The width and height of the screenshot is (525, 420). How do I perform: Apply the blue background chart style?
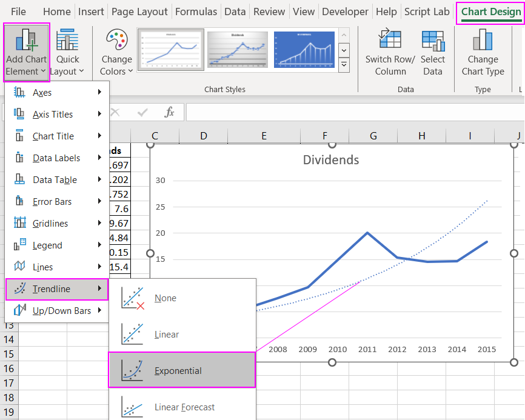[304, 50]
